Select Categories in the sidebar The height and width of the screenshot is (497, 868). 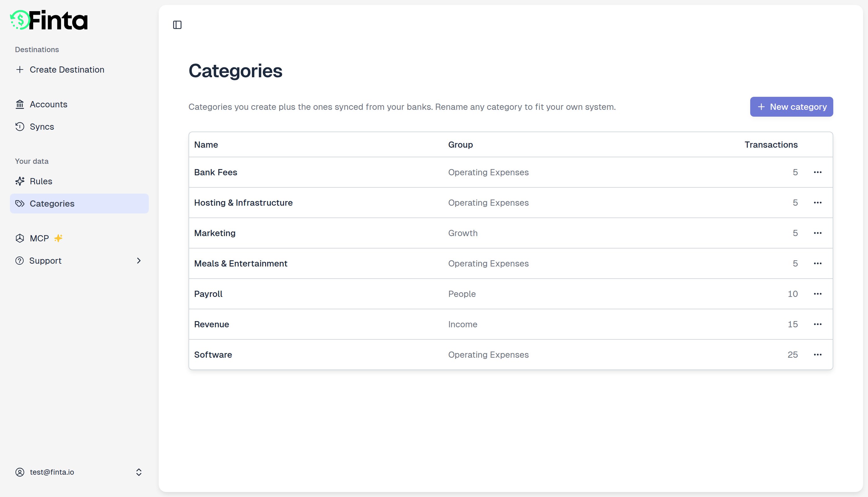click(x=79, y=204)
